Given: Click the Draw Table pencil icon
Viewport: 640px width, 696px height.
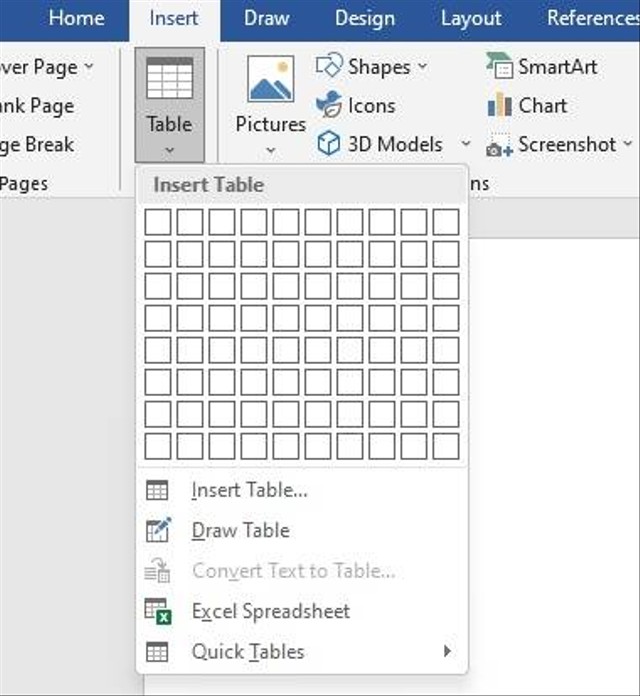Looking at the screenshot, I should coord(158,530).
